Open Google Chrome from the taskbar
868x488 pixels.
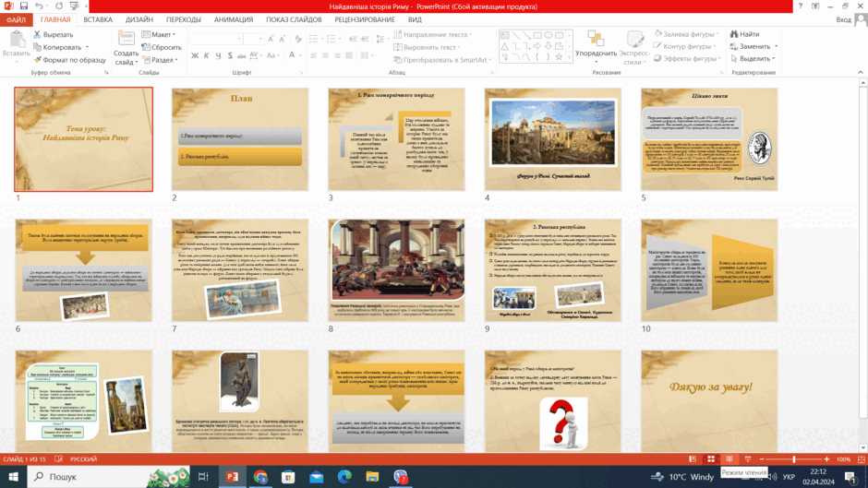(x=260, y=476)
